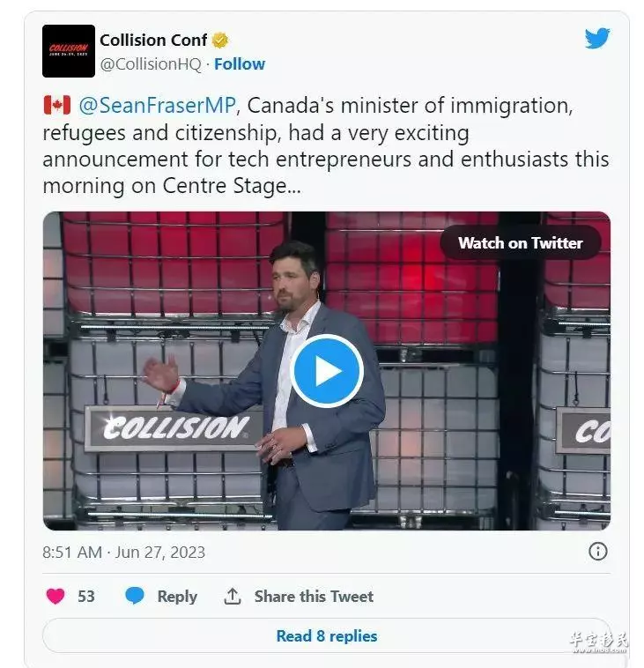Like the tweet with the heart icon
The height and width of the screenshot is (668, 644).
56,596
